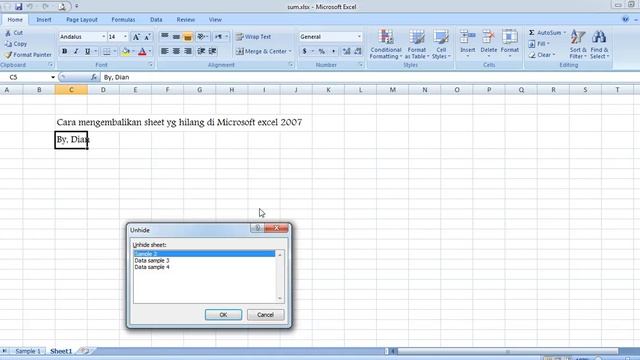Screen dimensions: 640x360
Task: Click the Copy command
Action: pyautogui.click(x=16, y=44)
